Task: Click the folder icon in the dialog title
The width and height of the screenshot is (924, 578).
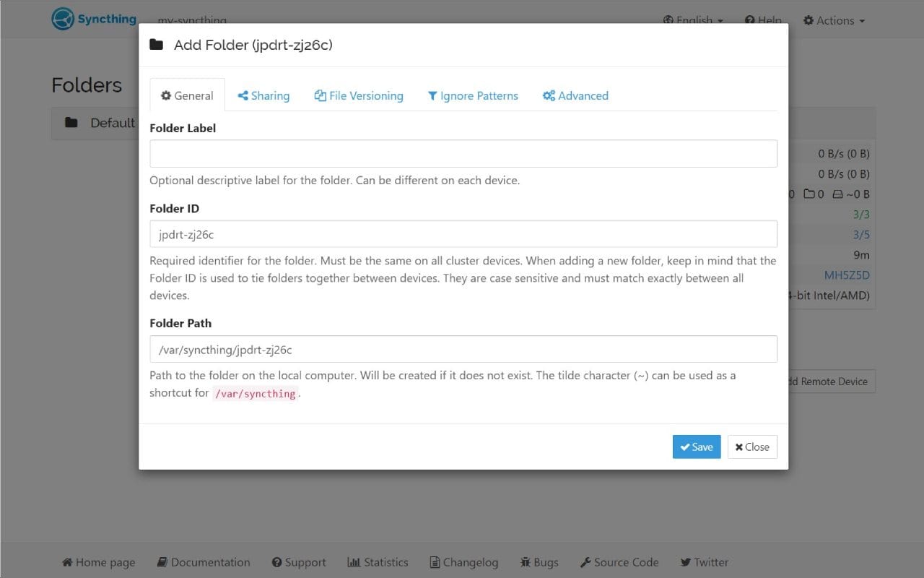Action: (157, 44)
